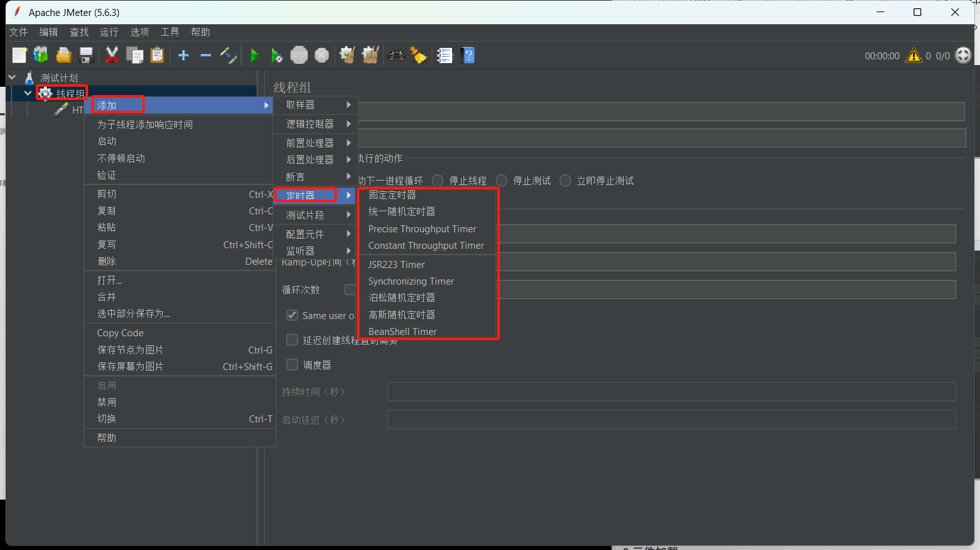Choose Synchronizing Timer
The width and height of the screenshot is (980, 550).
(x=427, y=281)
